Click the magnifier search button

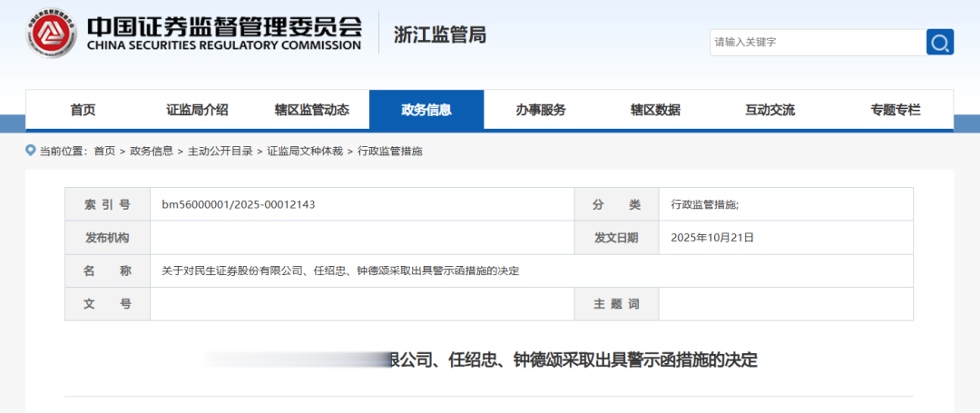[939, 42]
